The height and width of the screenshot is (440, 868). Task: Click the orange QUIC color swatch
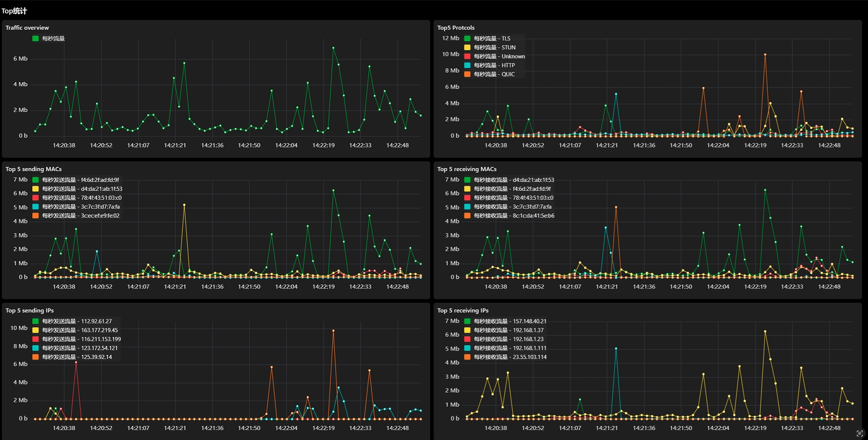point(467,74)
